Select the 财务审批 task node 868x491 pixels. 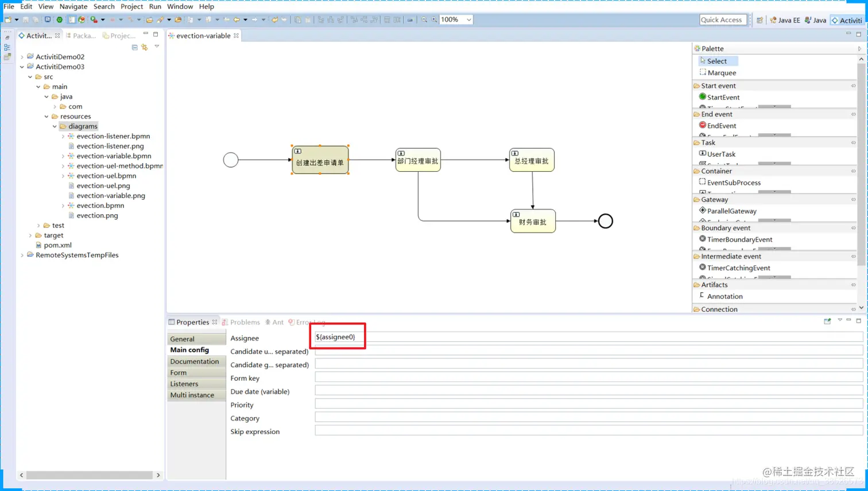pyautogui.click(x=533, y=221)
